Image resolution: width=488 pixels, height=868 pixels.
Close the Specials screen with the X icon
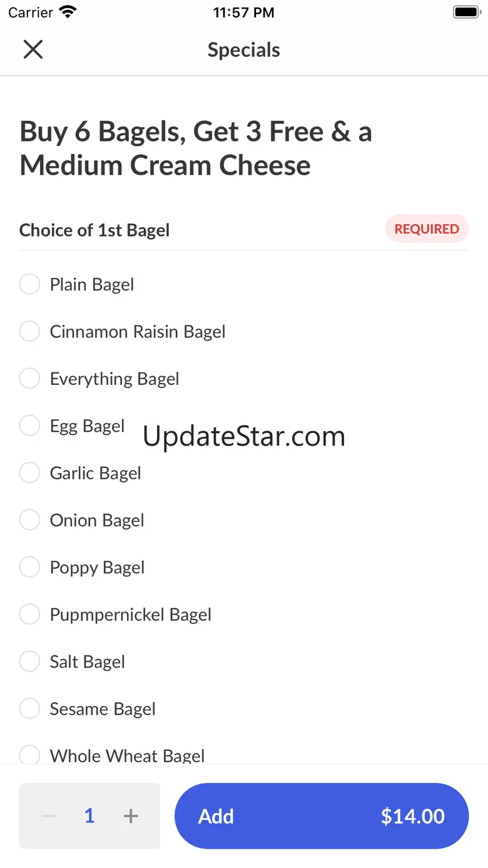(33, 49)
